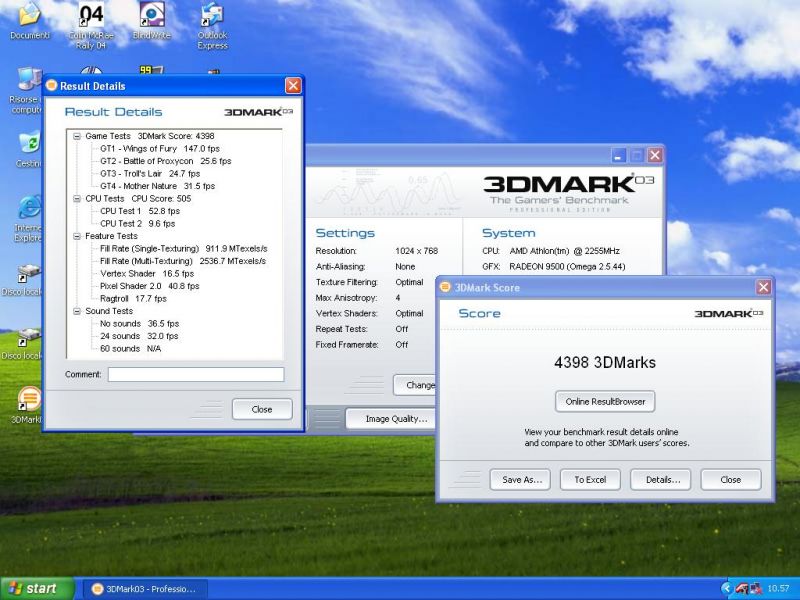Click the Result Details window title bar
The height and width of the screenshot is (600, 800).
pyautogui.click(x=173, y=86)
